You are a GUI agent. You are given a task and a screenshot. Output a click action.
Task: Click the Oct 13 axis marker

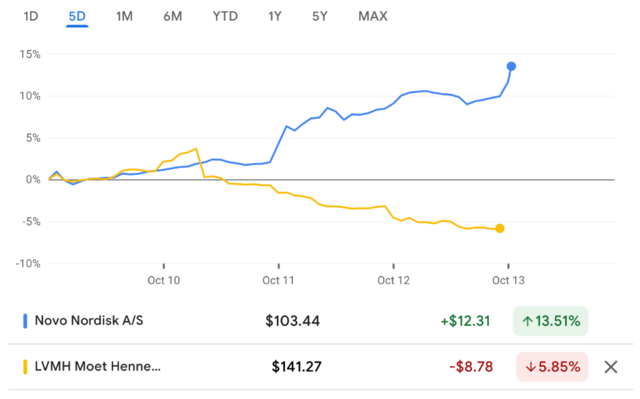tap(508, 280)
